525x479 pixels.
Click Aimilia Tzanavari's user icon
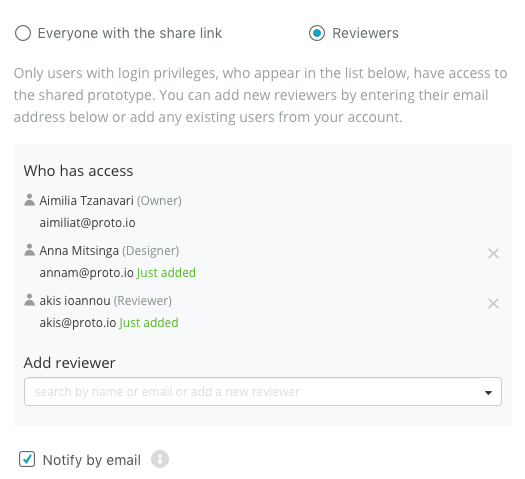point(29,200)
